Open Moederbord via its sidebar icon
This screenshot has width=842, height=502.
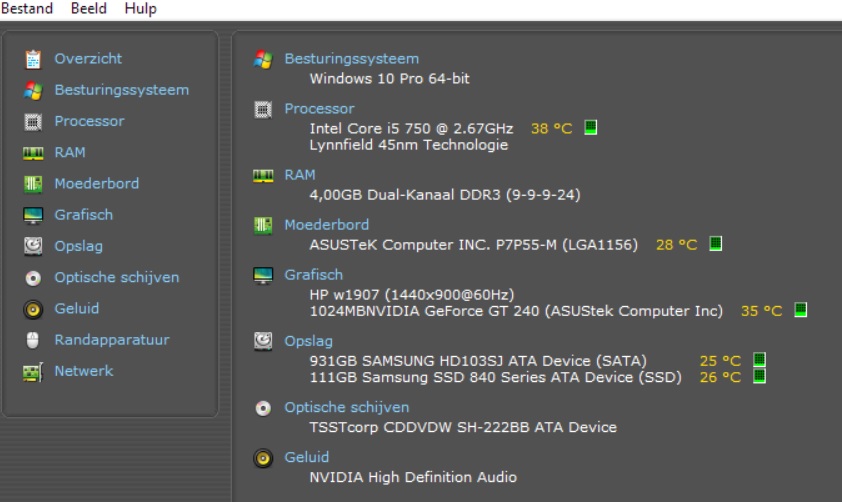[34, 184]
